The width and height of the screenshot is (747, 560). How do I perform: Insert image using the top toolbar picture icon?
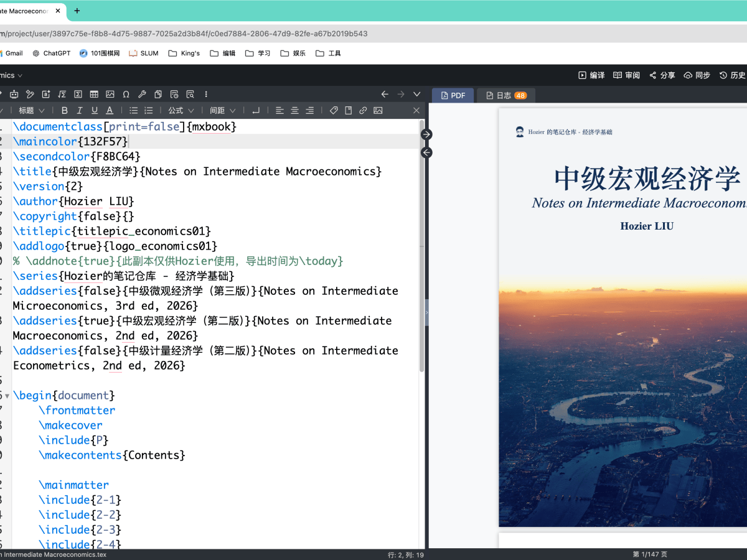click(x=110, y=95)
